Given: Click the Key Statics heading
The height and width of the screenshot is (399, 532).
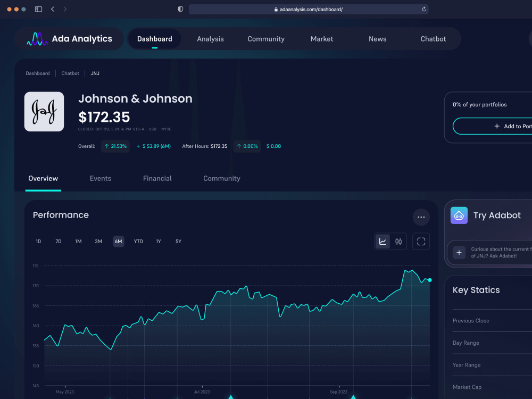Looking at the screenshot, I should [x=476, y=290].
